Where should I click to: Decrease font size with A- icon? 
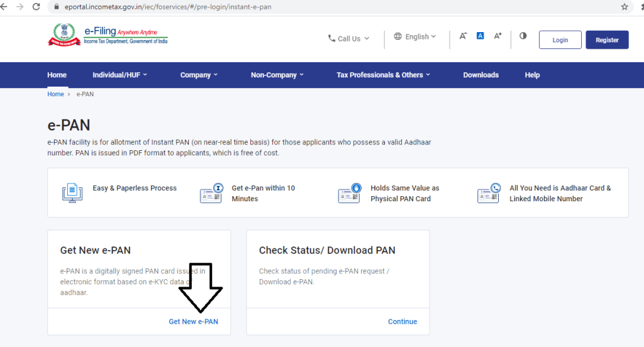click(463, 36)
